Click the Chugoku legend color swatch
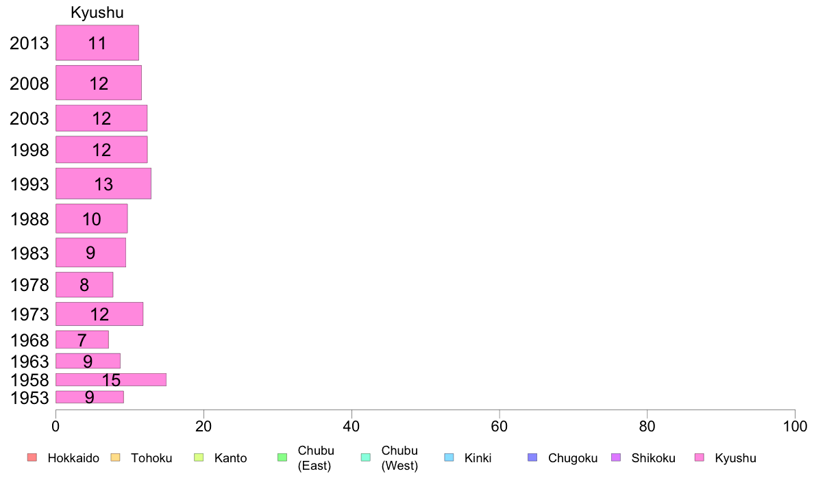The image size is (814, 504). (x=532, y=457)
